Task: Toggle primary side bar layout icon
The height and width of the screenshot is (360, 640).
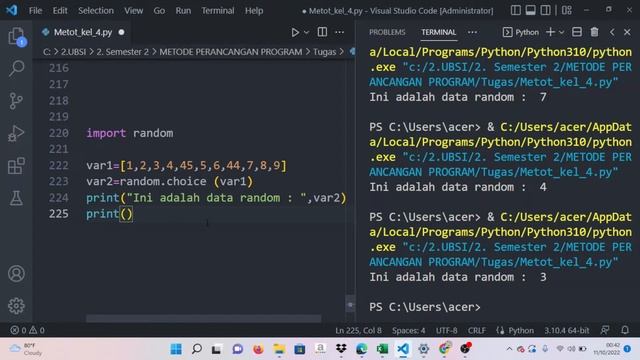Action: pyautogui.click(x=516, y=10)
